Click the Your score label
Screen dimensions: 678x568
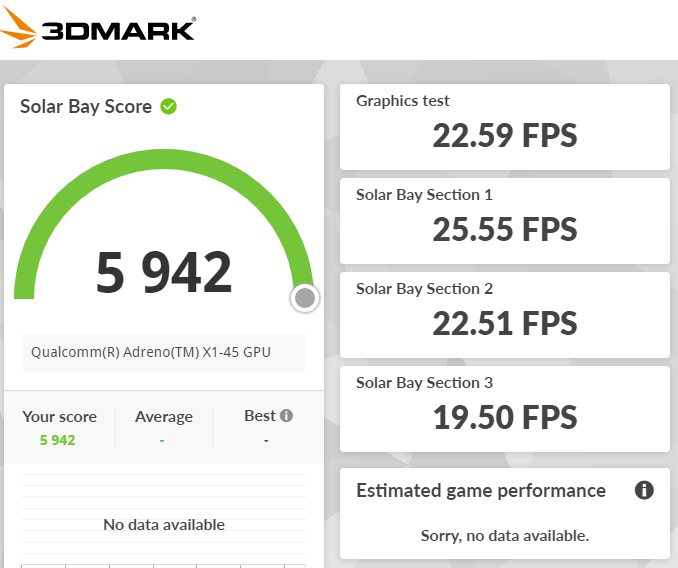pyautogui.click(x=60, y=417)
